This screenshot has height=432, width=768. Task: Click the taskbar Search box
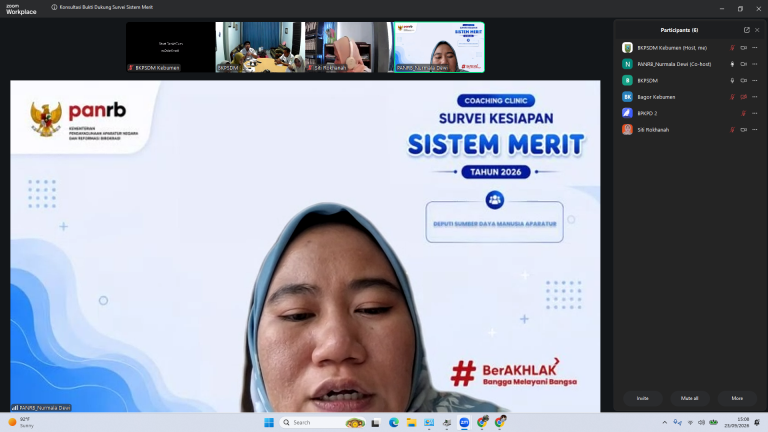(323, 422)
